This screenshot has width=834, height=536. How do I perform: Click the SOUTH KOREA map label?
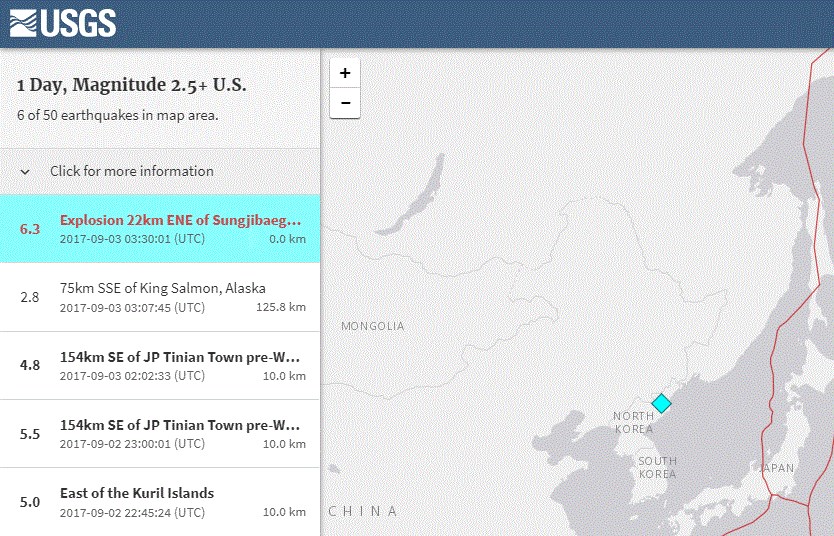(x=657, y=467)
